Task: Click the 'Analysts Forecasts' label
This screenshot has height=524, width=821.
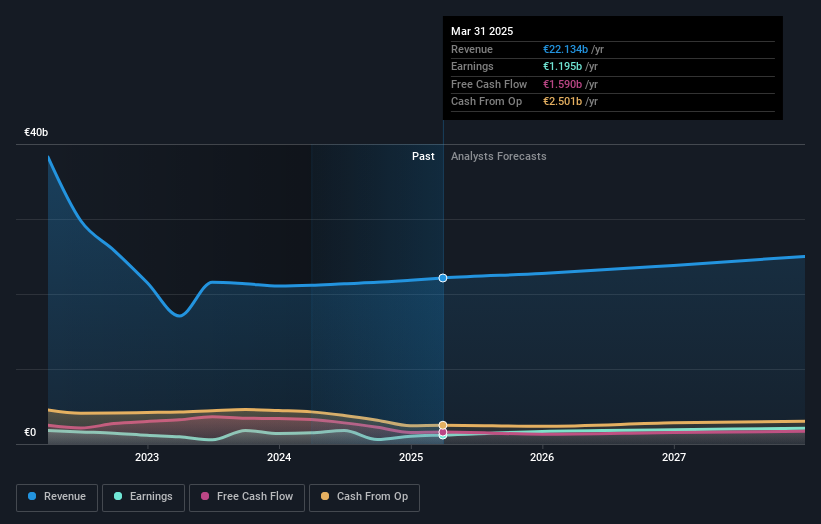Action: point(498,157)
